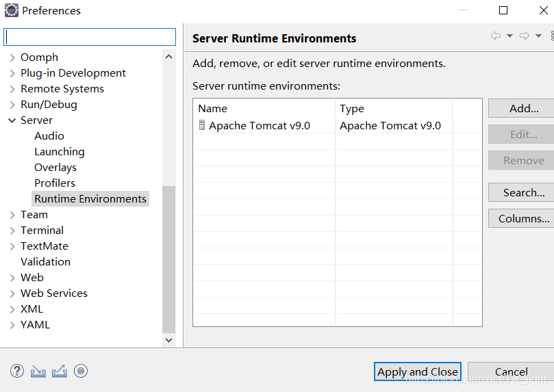The height and width of the screenshot is (392, 554).
Task: Click the Search... button
Action: tap(521, 192)
